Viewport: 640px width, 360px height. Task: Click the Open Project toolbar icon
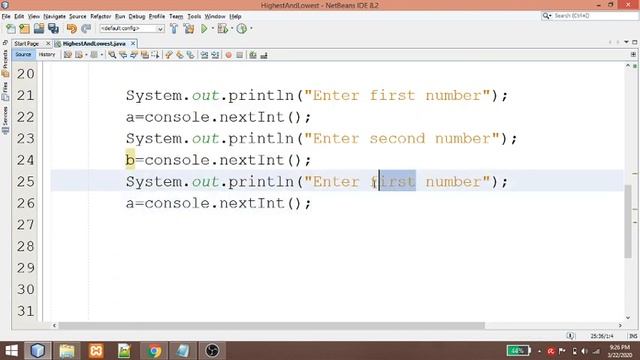[39, 29]
